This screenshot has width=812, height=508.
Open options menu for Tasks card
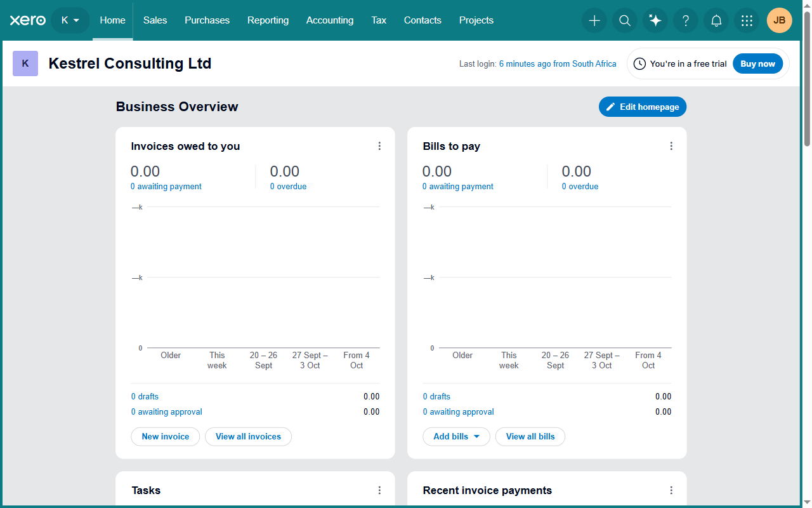tap(379, 490)
